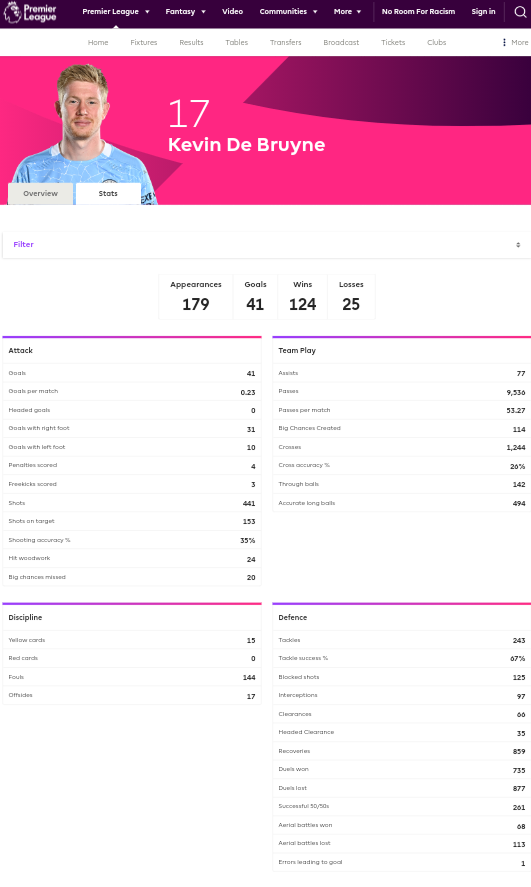Click the Attack section heading
This screenshot has height=887, width=531.
pyautogui.click(x=21, y=351)
